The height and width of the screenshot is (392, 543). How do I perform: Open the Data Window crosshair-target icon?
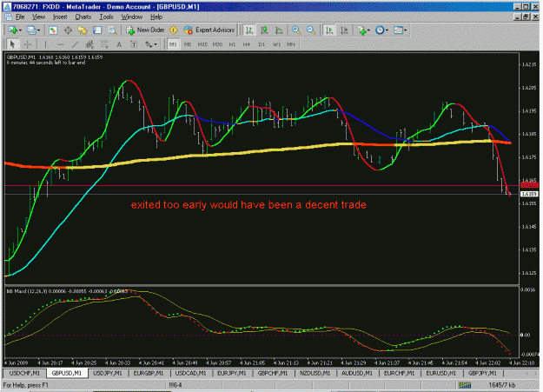click(68, 30)
